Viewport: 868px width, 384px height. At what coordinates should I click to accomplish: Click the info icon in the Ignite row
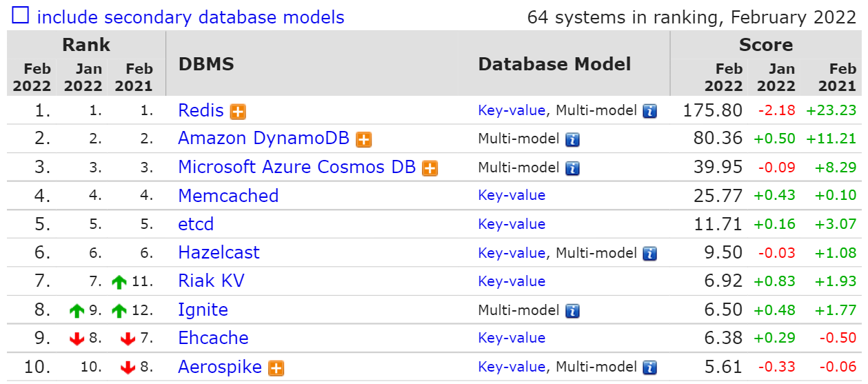click(x=572, y=311)
